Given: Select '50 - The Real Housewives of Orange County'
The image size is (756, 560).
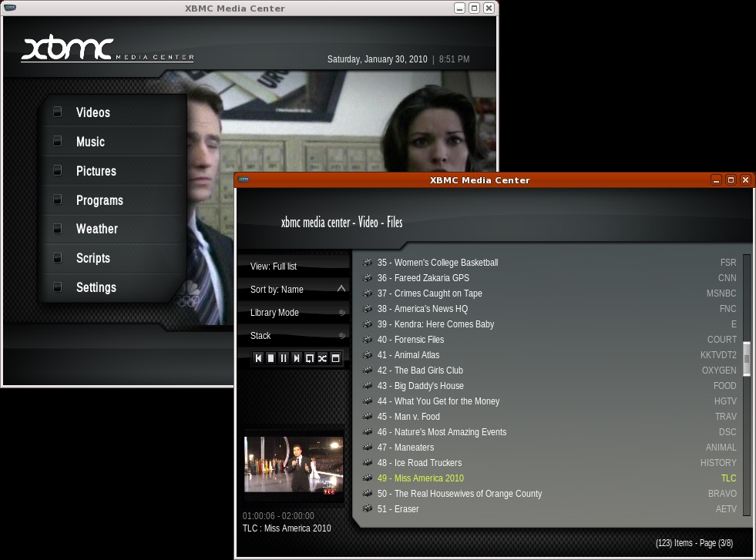Looking at the screenshot, I should (549, 494).
